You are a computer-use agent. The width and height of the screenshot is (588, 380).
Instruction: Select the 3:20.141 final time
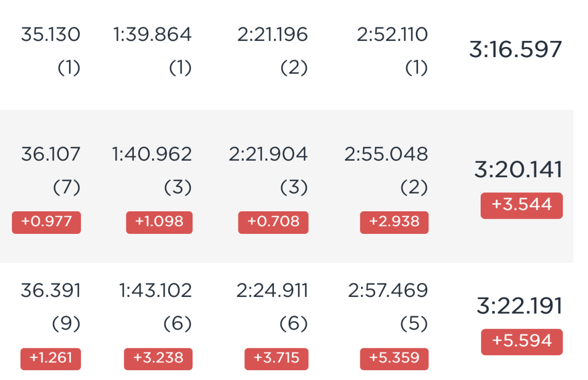518,170
